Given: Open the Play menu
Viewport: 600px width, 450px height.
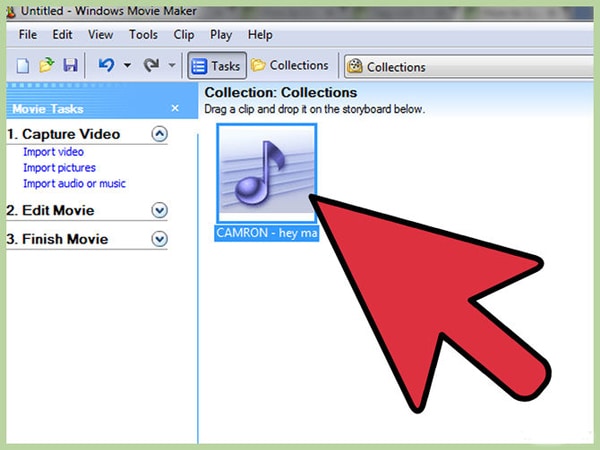Looking at the screenshot, I should tap(221, 35).
